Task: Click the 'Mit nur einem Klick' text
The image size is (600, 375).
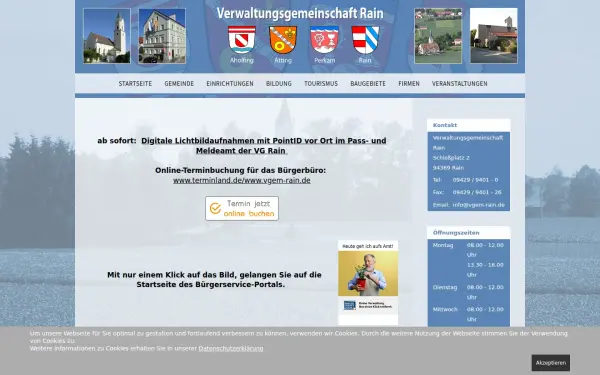Action: [x=214, y=280]
